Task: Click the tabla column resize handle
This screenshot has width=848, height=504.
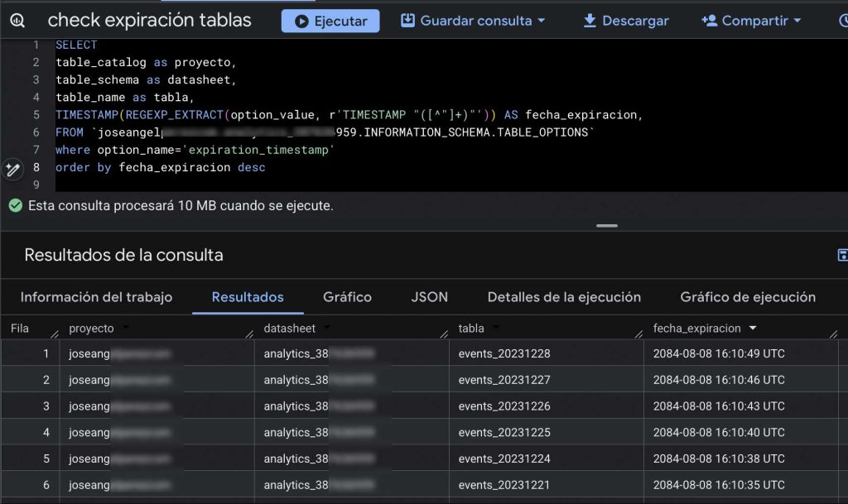Action: coord(638,334)
